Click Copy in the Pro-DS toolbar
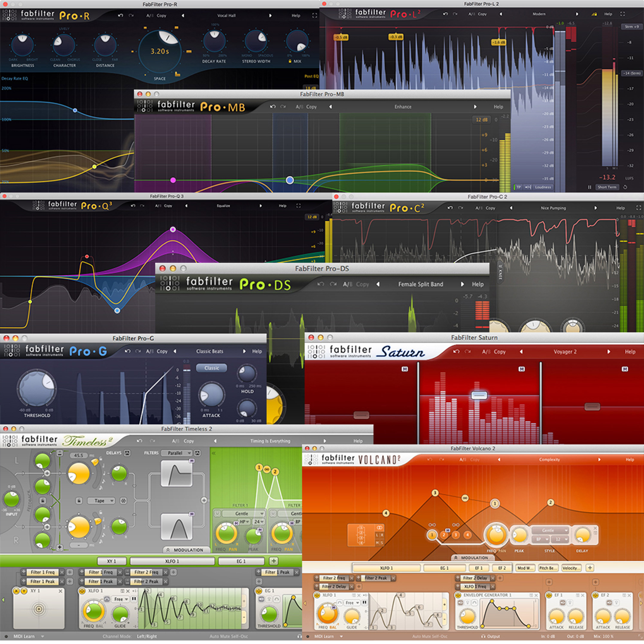Screen dimensions: 644x644 click(363, 284)
